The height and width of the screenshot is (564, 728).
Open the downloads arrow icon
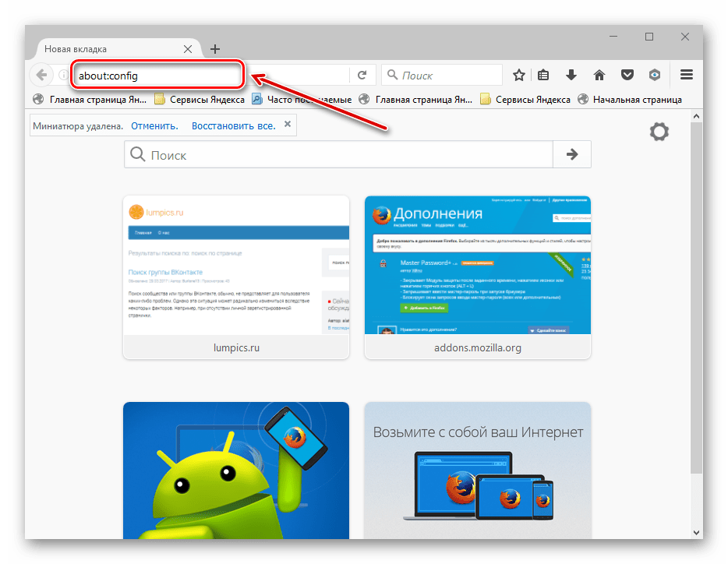click(x=571, y=75)
